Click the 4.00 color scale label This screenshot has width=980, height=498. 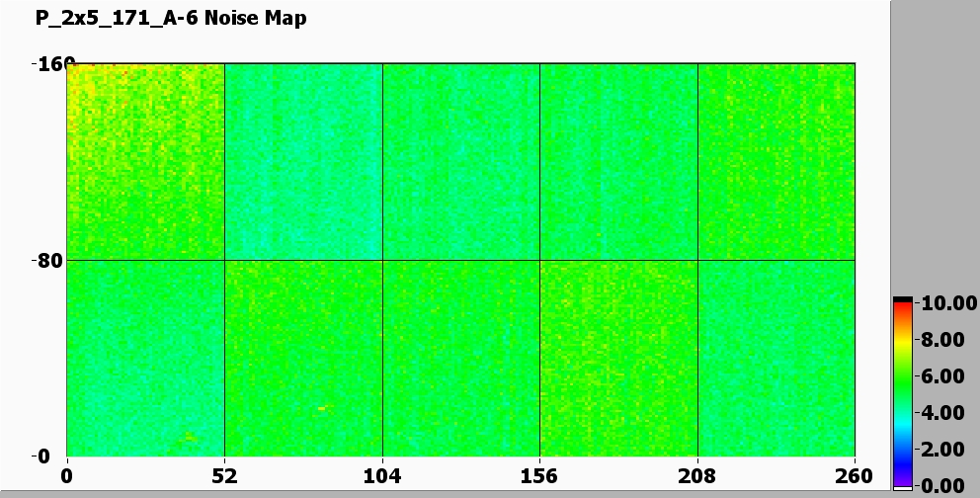[941, 412]
